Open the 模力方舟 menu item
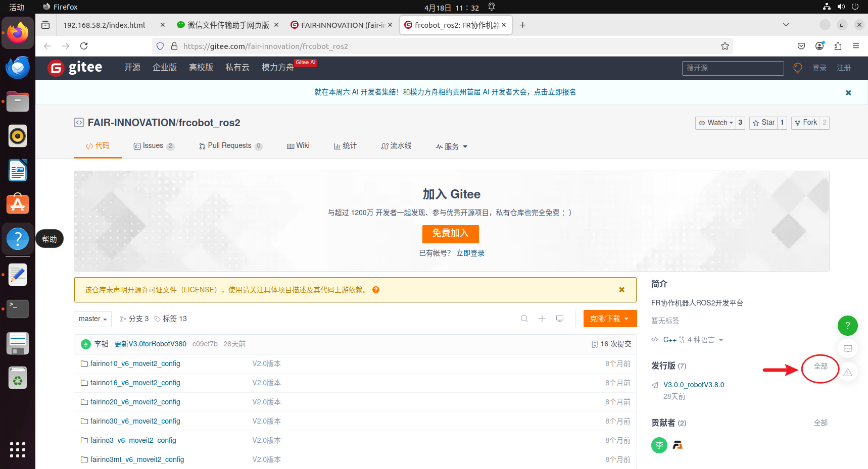868x469 pixels. click(277, 68)
